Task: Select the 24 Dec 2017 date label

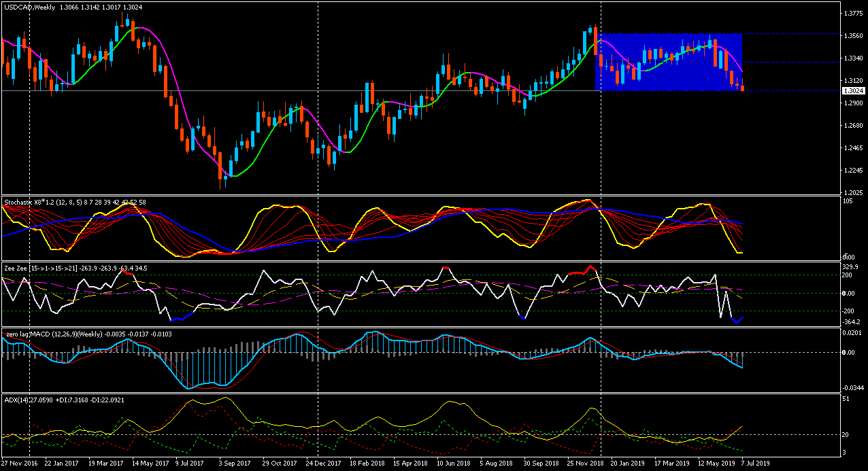Action: pos(324,463)
